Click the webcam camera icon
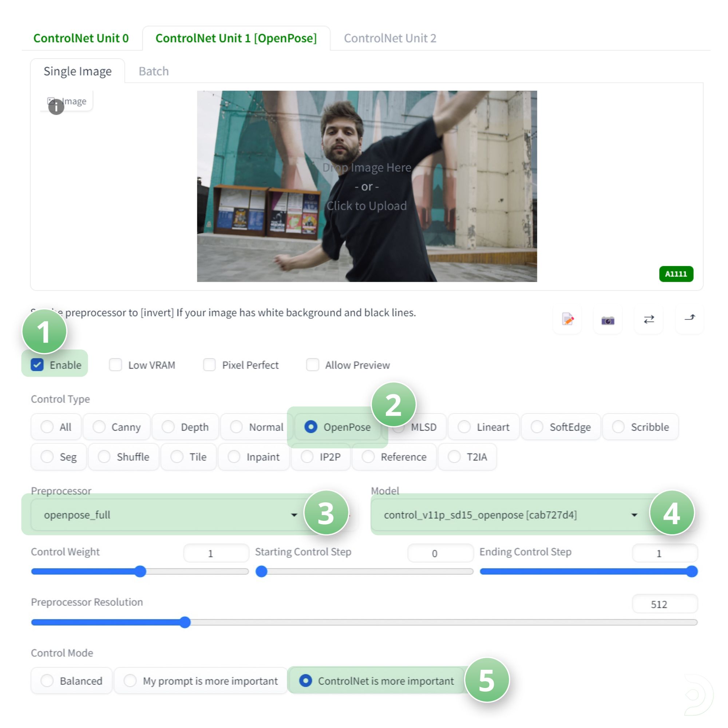Screen dimensions: 728x728 point(608,320)
